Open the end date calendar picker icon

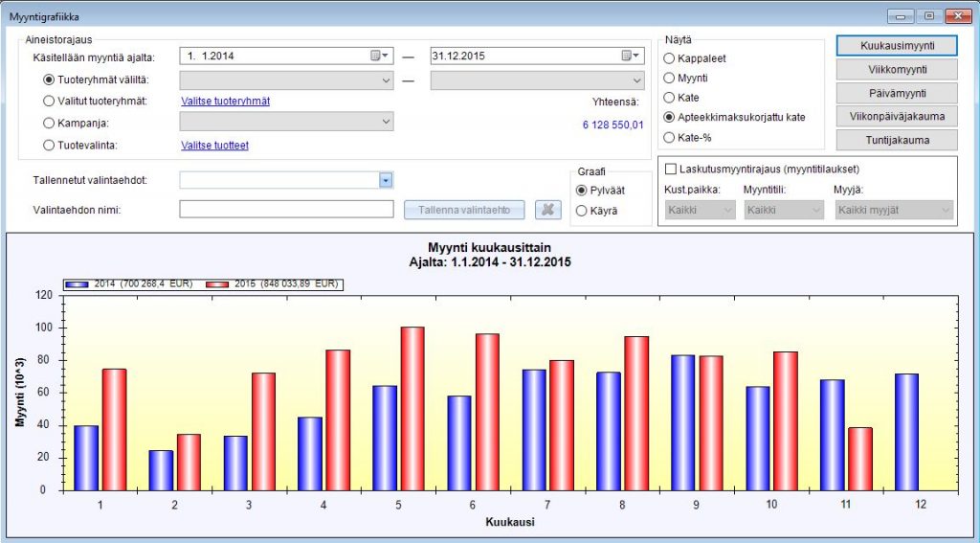(629, 57)
